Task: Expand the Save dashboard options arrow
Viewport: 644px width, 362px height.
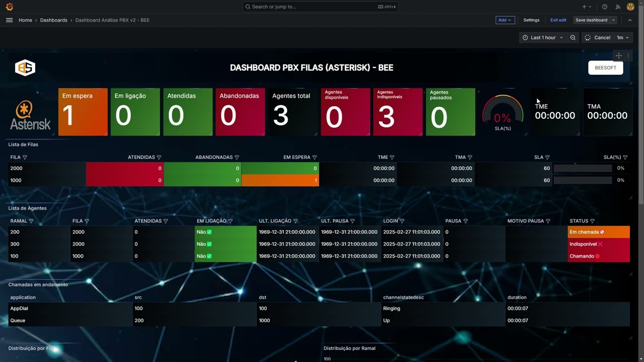Action: click(613, 20)
